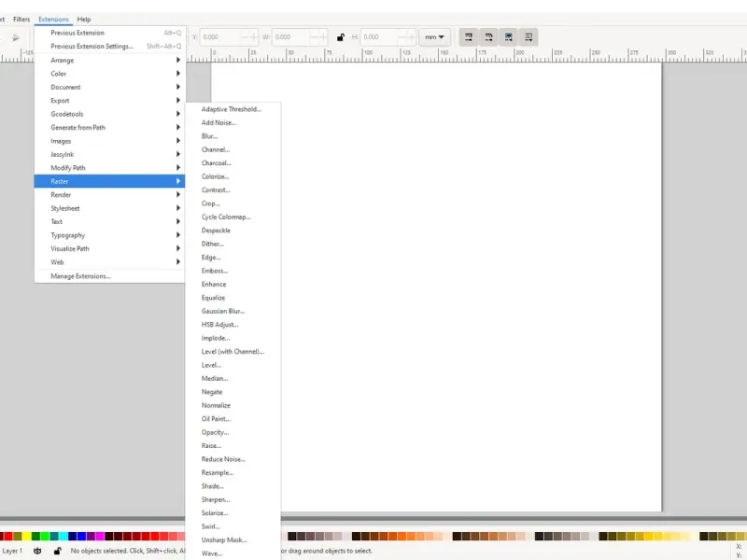This screenshot has height=560, width=747.
Task: Apply the Charcoal raster effect
Action: coord(233,162)
